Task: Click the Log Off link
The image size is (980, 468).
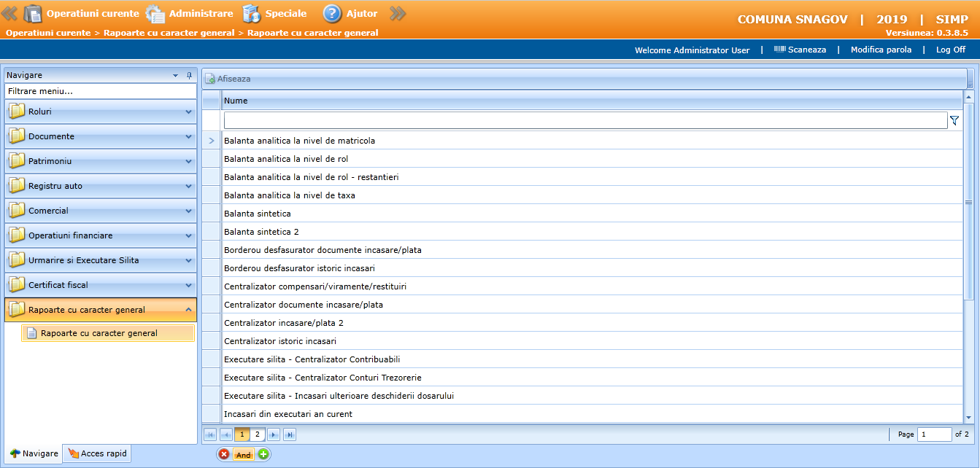Action: point(950,50)
